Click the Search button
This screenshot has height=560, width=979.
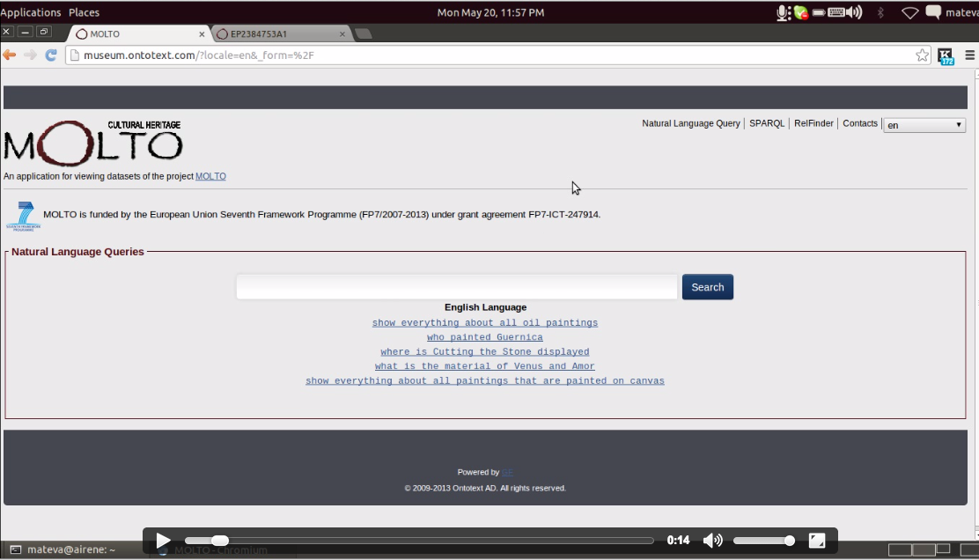[x=708, y=287]
